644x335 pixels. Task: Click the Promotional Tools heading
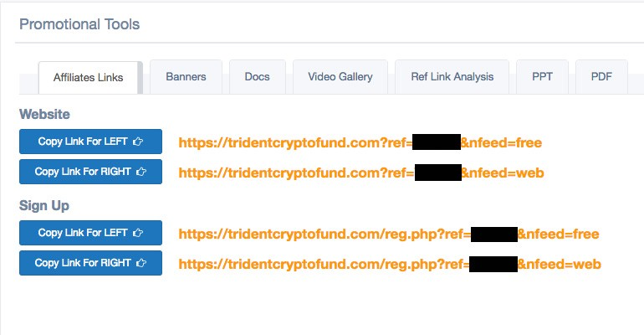click(x=79, y=24)
